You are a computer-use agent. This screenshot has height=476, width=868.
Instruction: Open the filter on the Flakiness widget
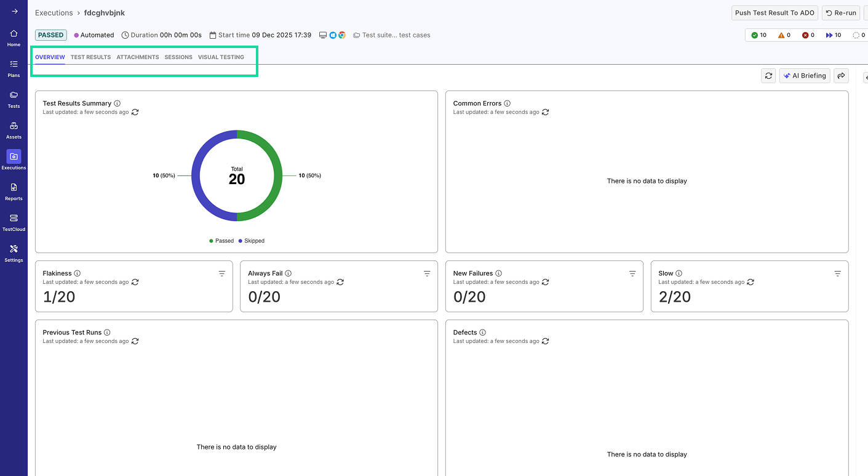point(221,273)
